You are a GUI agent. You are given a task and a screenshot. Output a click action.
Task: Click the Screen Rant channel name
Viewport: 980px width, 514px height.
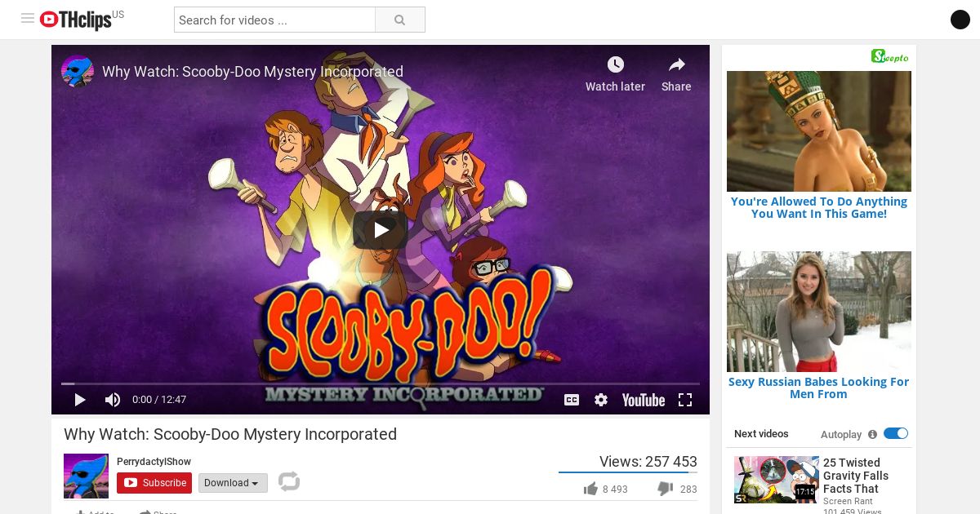pos(848,502)
